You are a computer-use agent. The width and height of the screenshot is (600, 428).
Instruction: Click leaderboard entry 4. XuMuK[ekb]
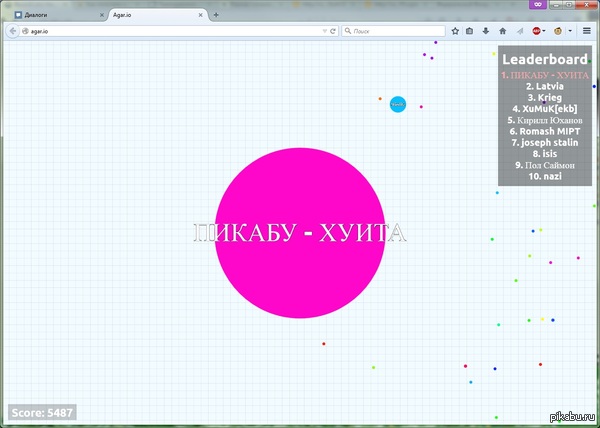[545, 109]
